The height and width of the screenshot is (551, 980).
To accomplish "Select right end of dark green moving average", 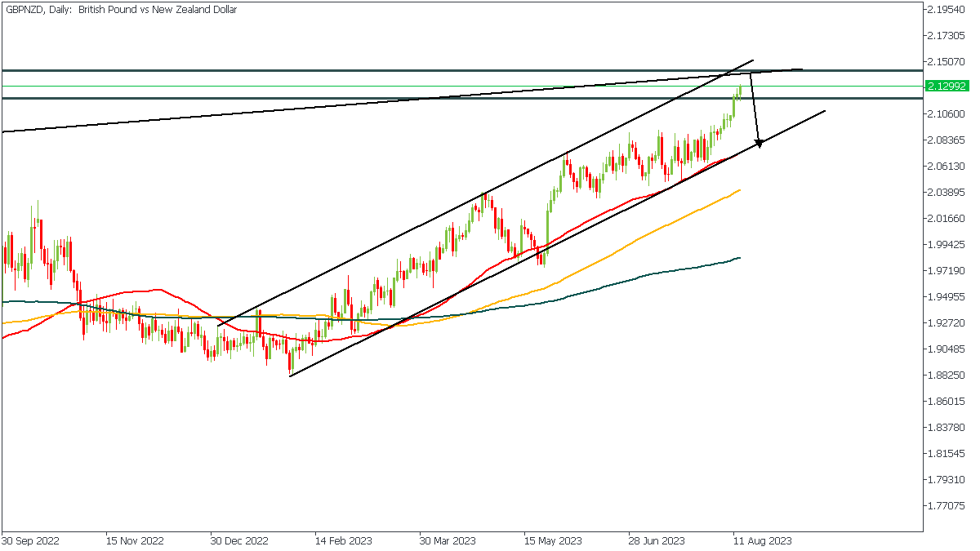I will tap(740, 258).
